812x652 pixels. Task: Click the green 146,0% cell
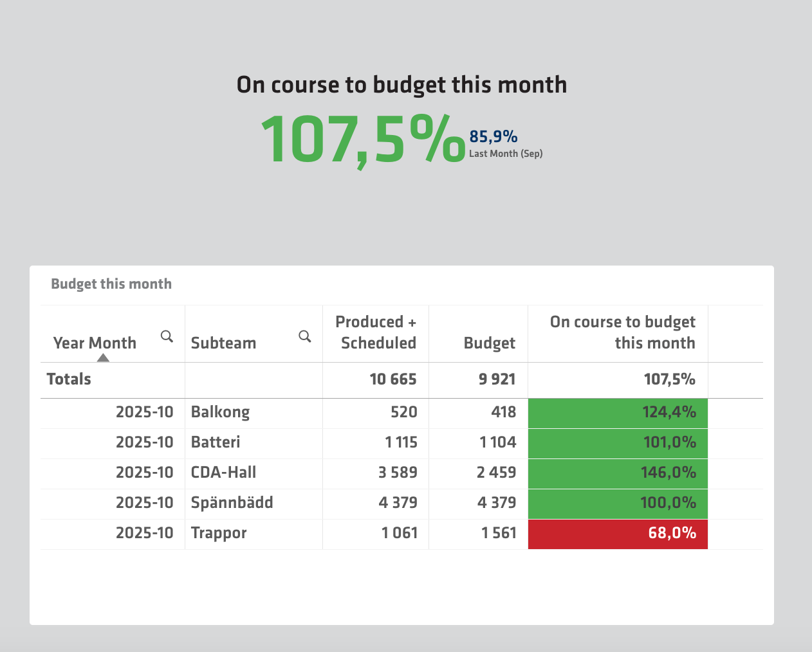[x=618, y=473]
